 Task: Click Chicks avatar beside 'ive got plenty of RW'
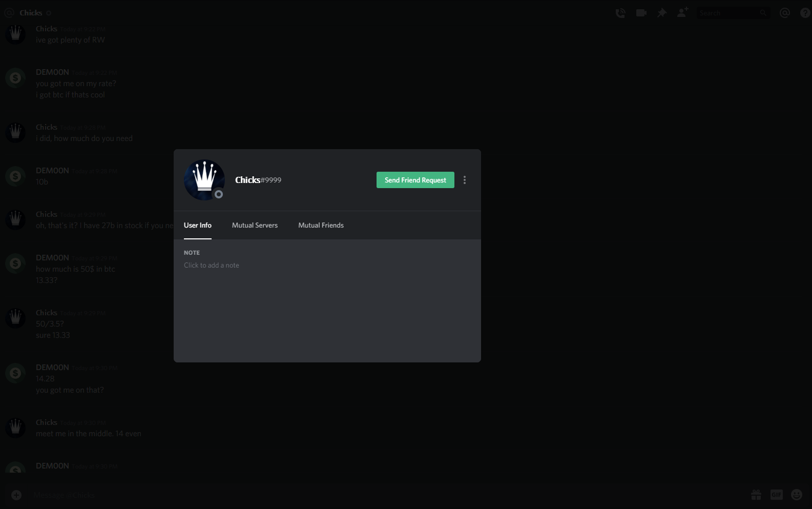15,34
